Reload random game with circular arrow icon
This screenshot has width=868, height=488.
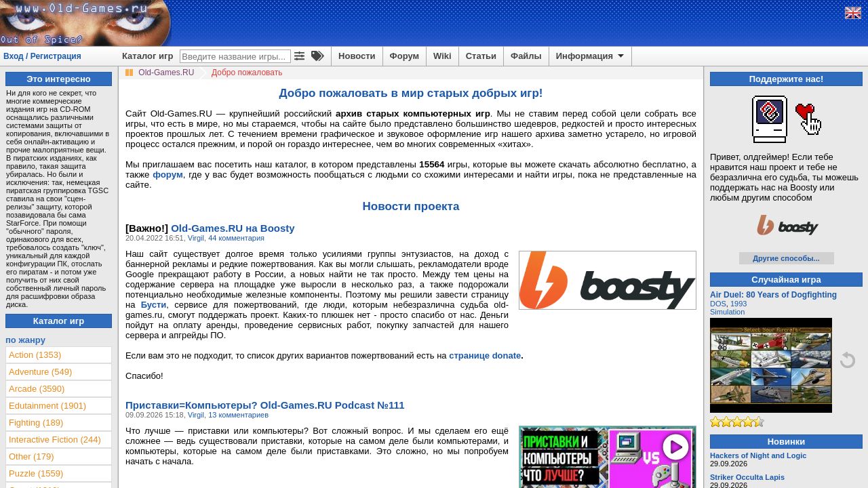[848, 360]
